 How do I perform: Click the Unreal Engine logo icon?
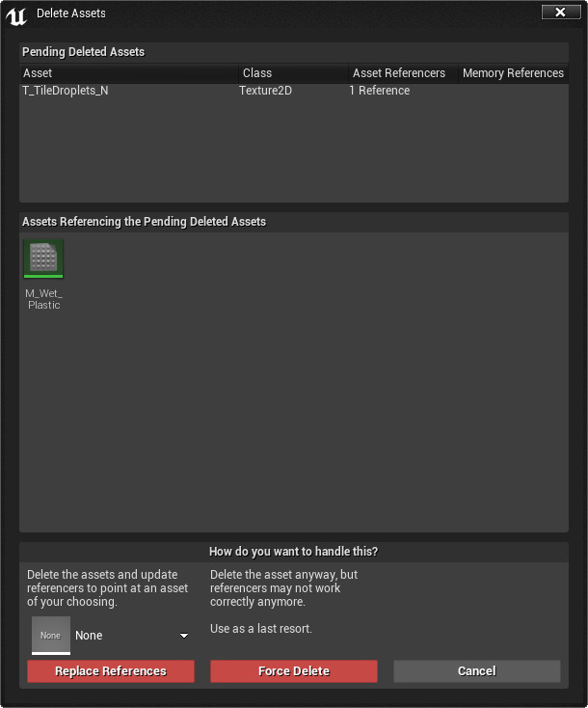tap(16, 15)
